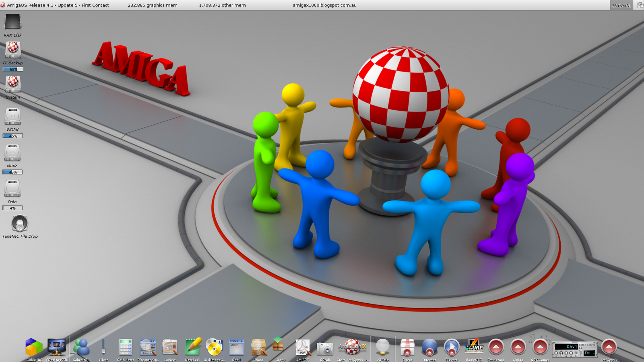Click the TuneNet File Drop icon

(x=20, y=224)
